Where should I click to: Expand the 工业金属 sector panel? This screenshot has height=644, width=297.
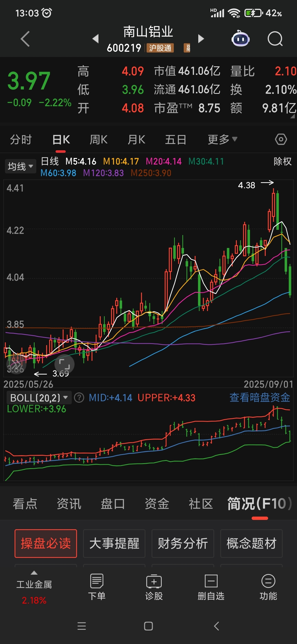coord(34,587)
